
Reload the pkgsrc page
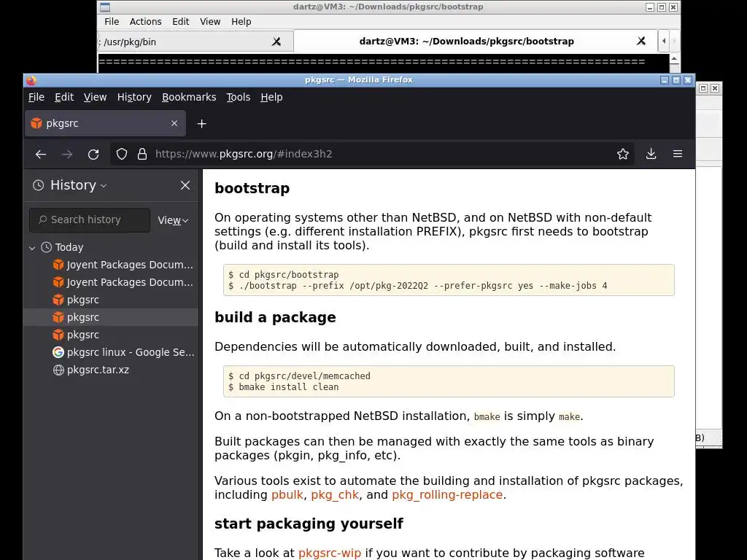[93, 154]
